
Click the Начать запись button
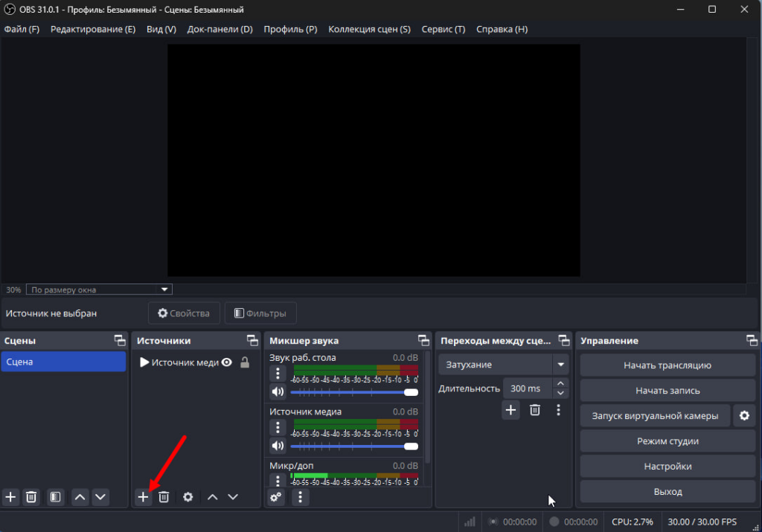point(667,391)
